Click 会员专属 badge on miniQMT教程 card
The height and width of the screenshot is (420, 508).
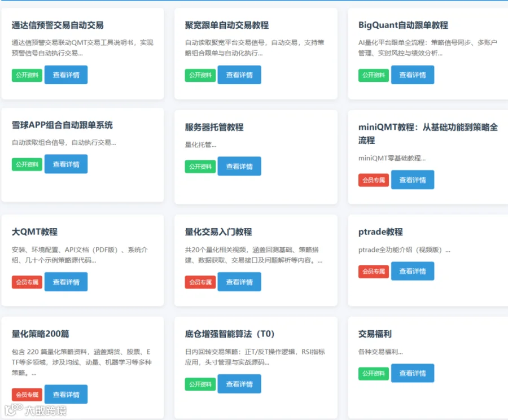pyautogui.click(x=374, y=180)
